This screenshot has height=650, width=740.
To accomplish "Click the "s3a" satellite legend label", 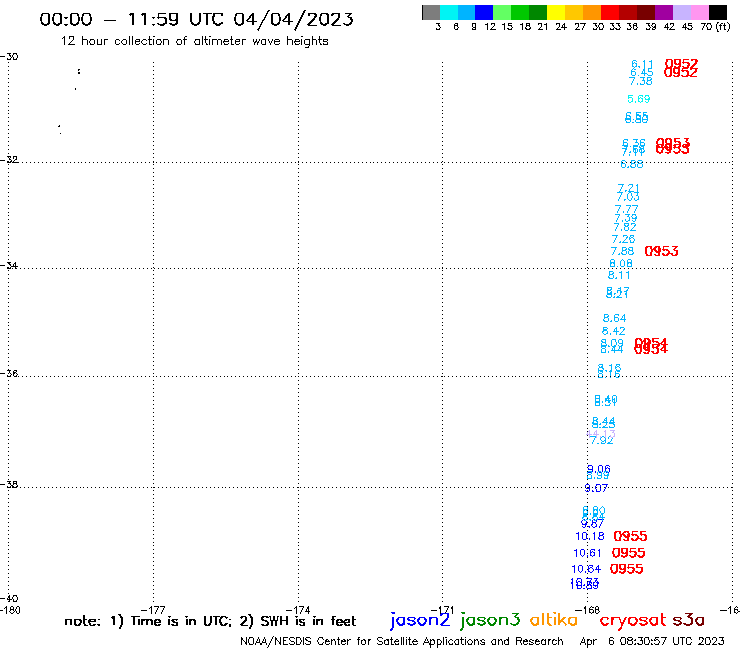I will [x=688, y=620].
